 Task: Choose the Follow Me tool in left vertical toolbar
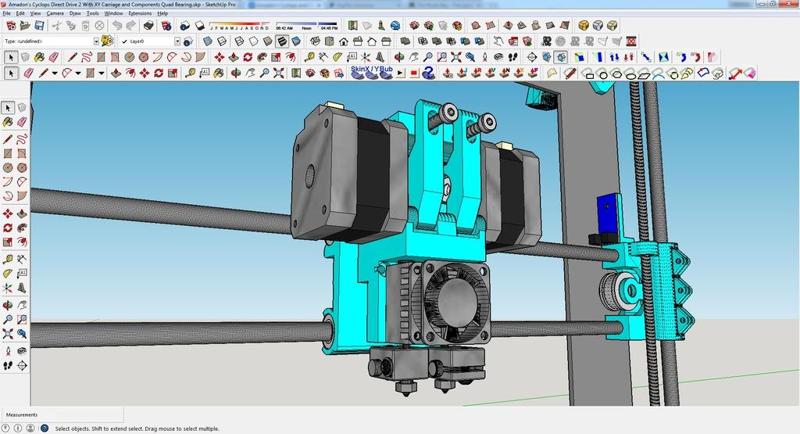(x=21, y=227)
